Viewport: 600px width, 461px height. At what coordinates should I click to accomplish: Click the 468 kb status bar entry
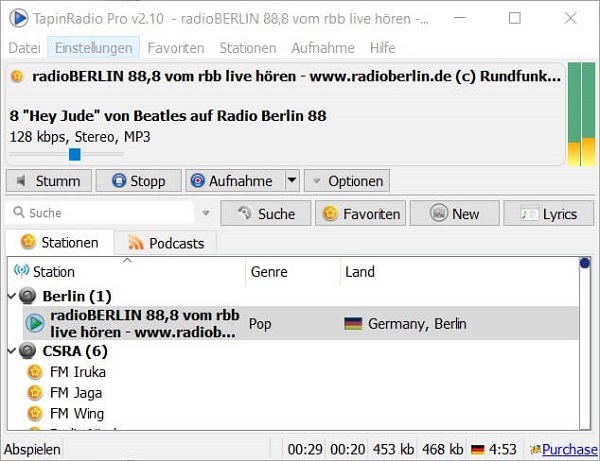pos(443,449)
